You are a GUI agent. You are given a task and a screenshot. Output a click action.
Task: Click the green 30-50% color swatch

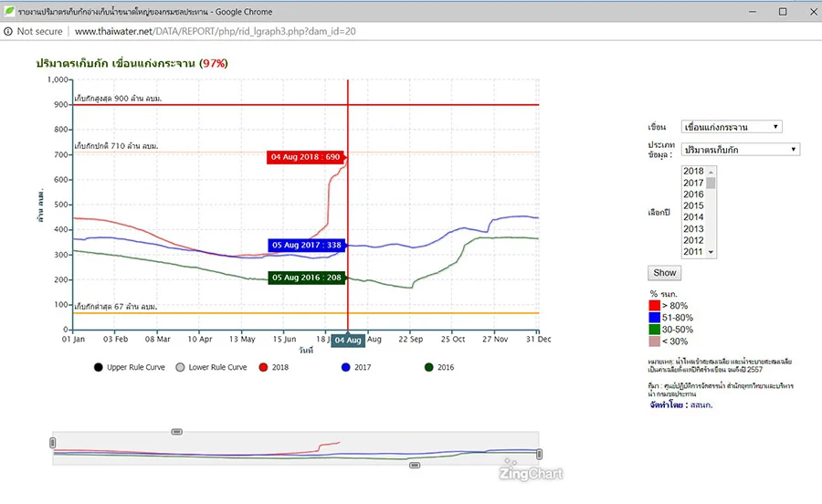pyautogui.click(x=654, y=330)
